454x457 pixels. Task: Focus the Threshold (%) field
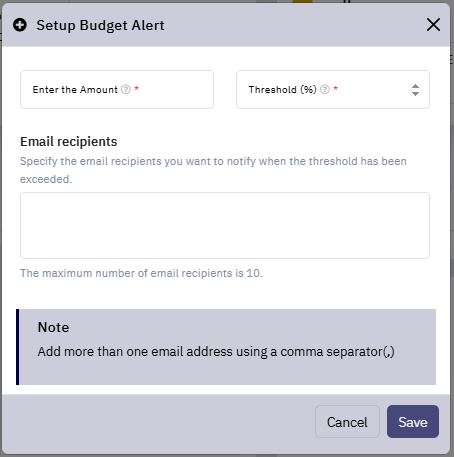pos(333,89)
